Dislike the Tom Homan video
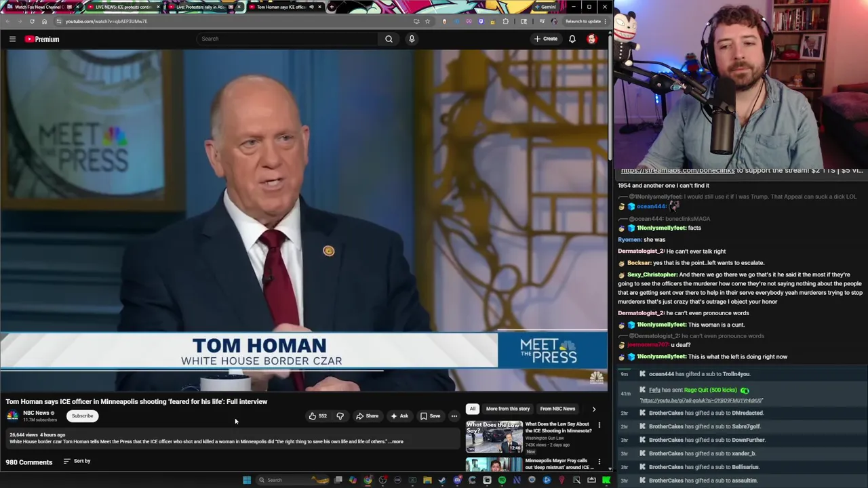This screenshot has height=488, width=868. pos(340,416)
